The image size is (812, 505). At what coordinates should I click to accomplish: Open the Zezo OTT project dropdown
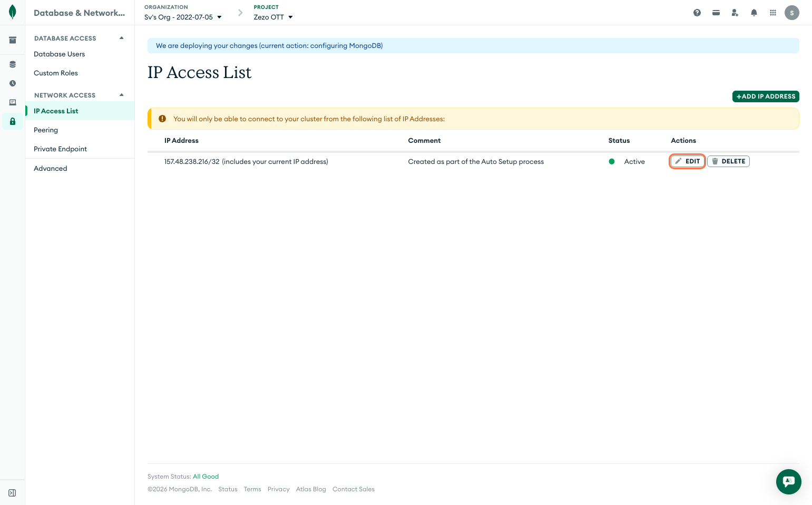pos(273,17)
